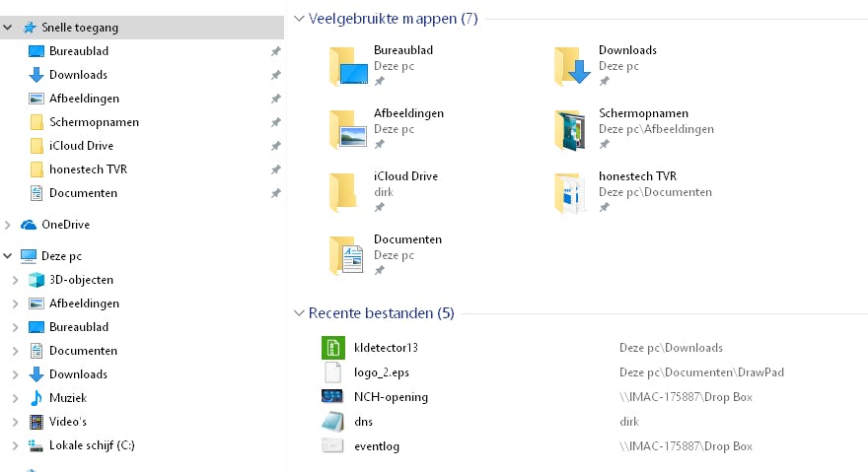The image size is (868, 472).
Task: Click the 3D-objecten icon in navigation pane
Action: pos(36,280)
